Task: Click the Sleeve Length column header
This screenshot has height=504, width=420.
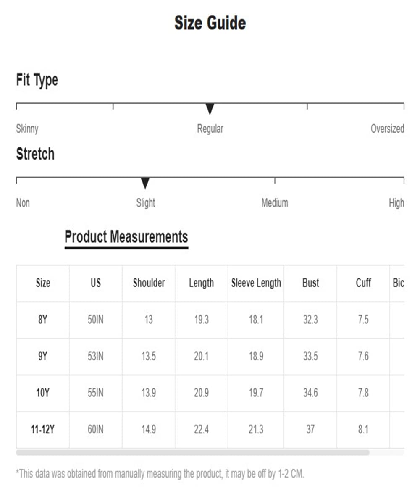Action: click(x=256, y=283)
